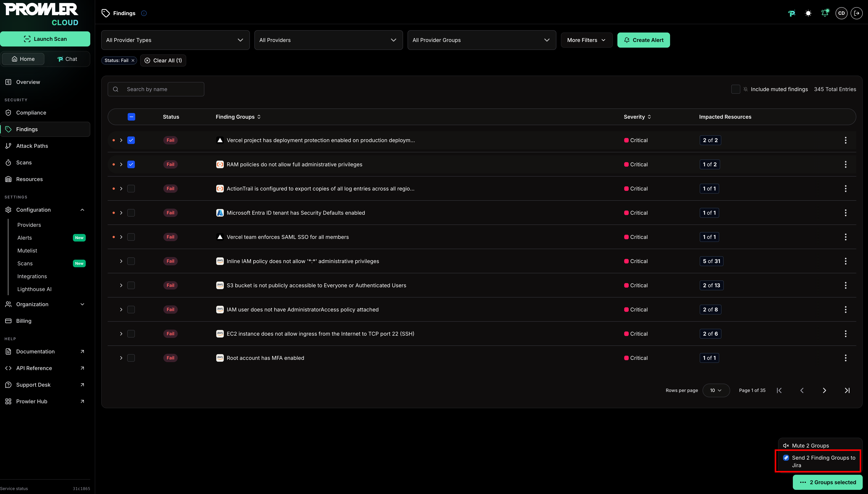
Task: Open row actions for Root account MFA finding
Action: click(x=846, y=358)
